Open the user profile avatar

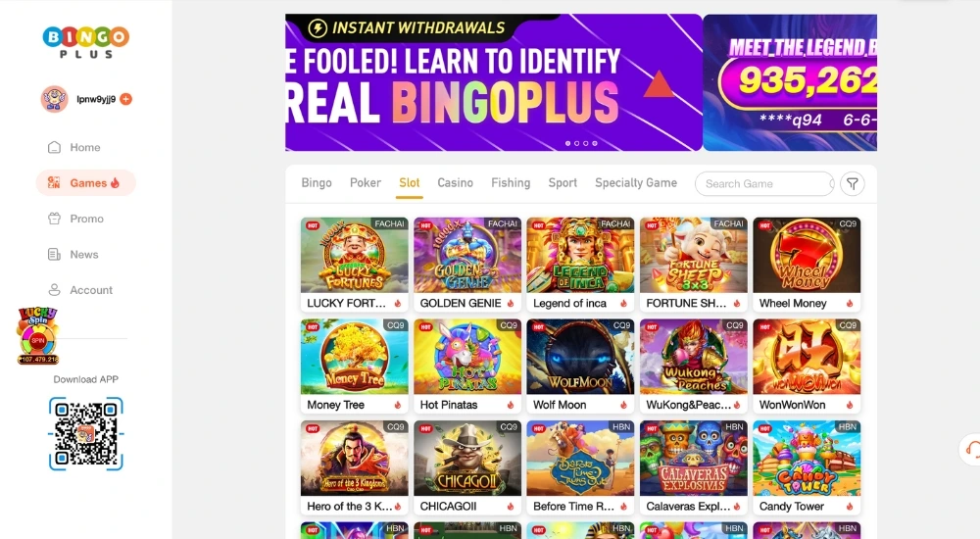[x=54, y=99]
